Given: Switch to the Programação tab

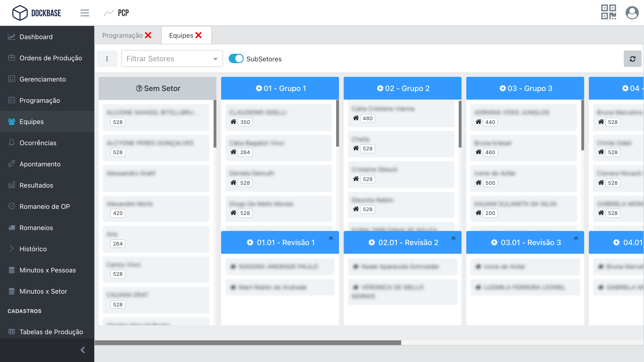Looking at the screenshot, I should pyautogui.click(x=122, y=35).
